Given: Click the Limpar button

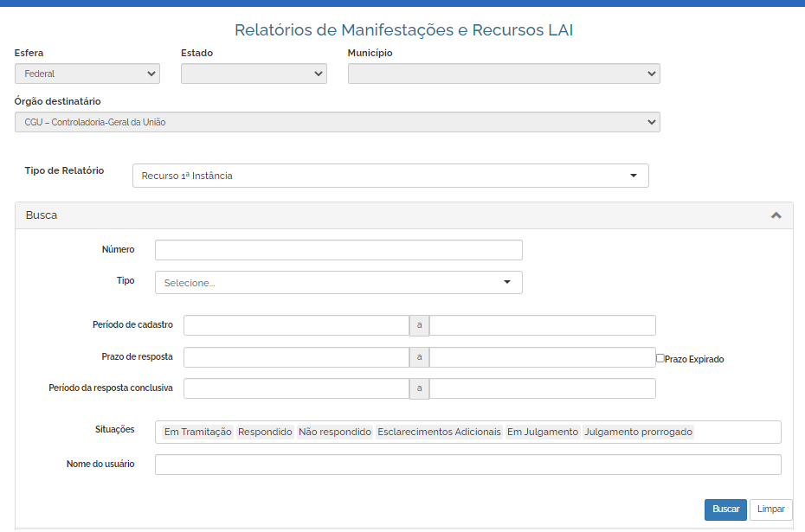Looking at the screenshot, I should pos(770,510).
